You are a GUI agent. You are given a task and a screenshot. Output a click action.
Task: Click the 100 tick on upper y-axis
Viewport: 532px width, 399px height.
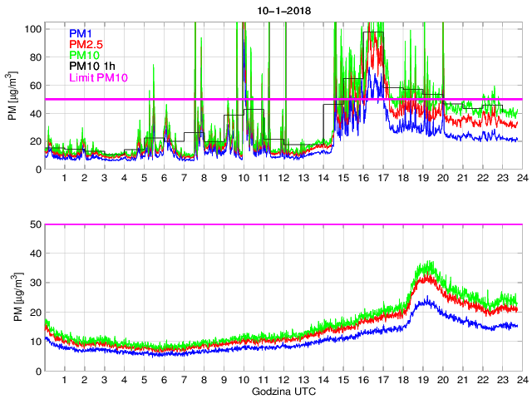32,28
